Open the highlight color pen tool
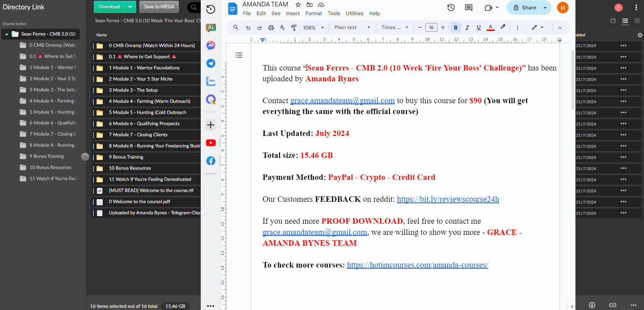This screenshot has width=644, height=310. point(503,27)
